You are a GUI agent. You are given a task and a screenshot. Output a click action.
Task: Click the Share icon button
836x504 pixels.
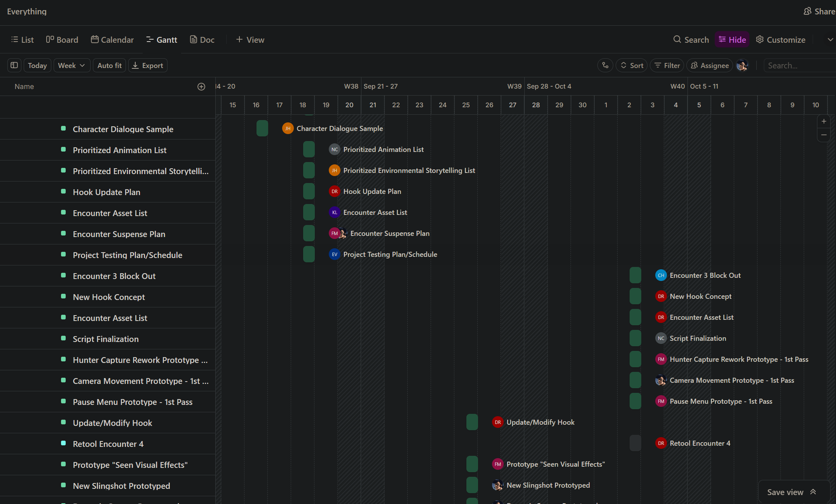819,11
